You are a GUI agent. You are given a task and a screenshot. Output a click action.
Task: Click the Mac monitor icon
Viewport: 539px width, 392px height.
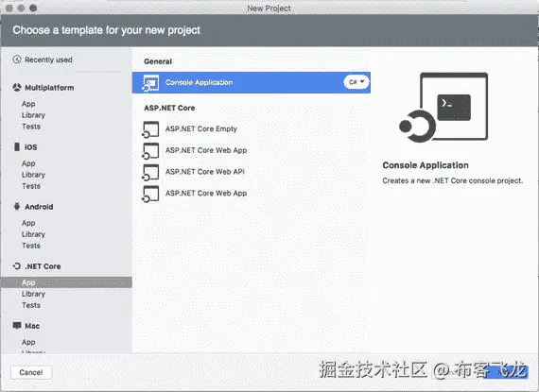pyautogui.click(x=17, y=326)
